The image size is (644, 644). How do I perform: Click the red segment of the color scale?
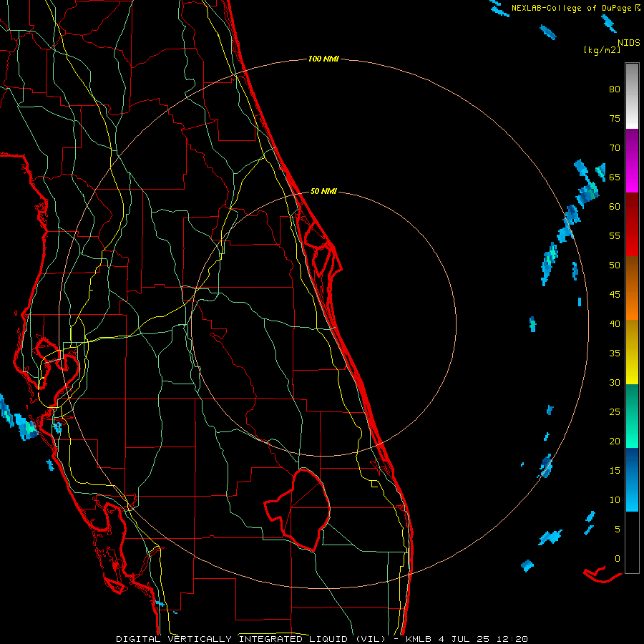pos(632,224)
